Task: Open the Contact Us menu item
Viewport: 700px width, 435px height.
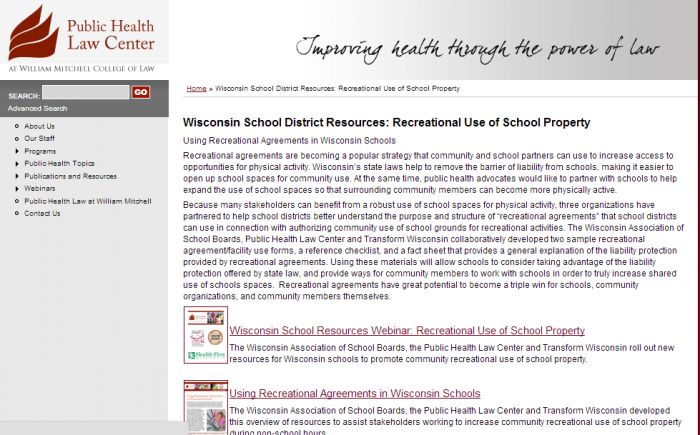Action: 42,213
